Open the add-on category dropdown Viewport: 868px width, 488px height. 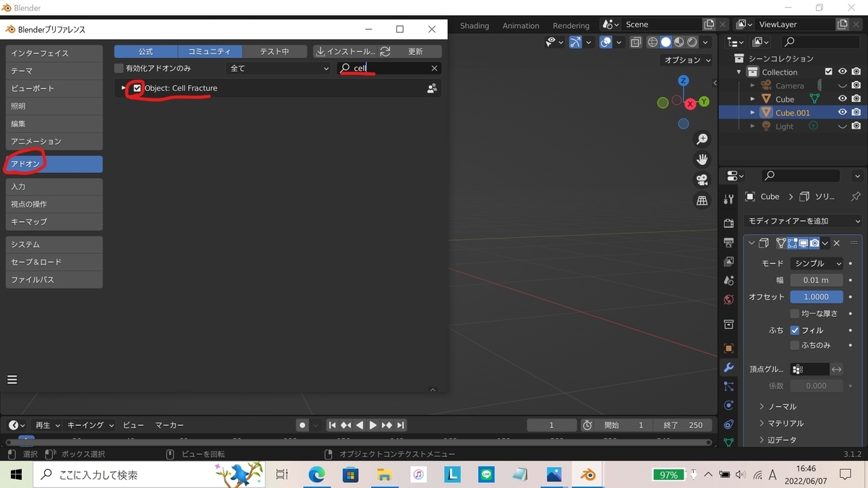coord(278,68)
